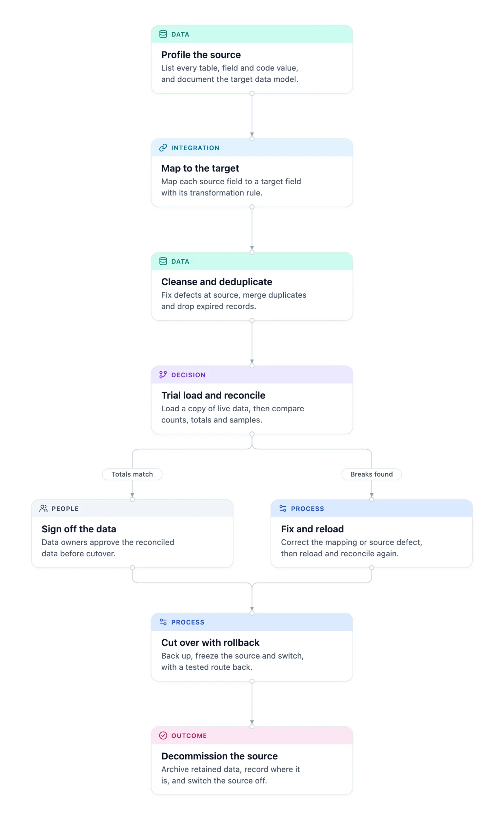The width and height of the screenshot is (504, 820).
Task: Click the branch icon beside DECISION
Action: click(163, 375)
